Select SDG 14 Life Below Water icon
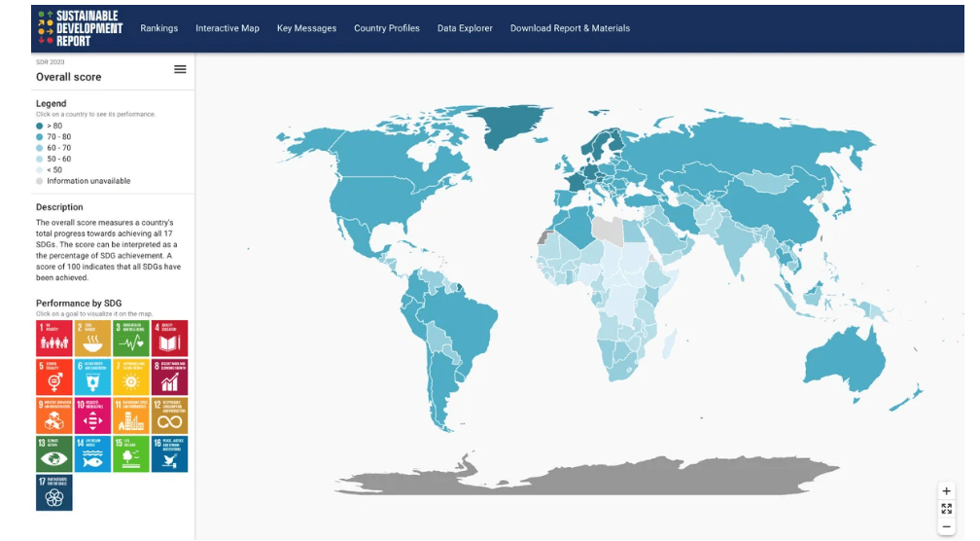The image size is (980, 541). click(x=92, y=453)
